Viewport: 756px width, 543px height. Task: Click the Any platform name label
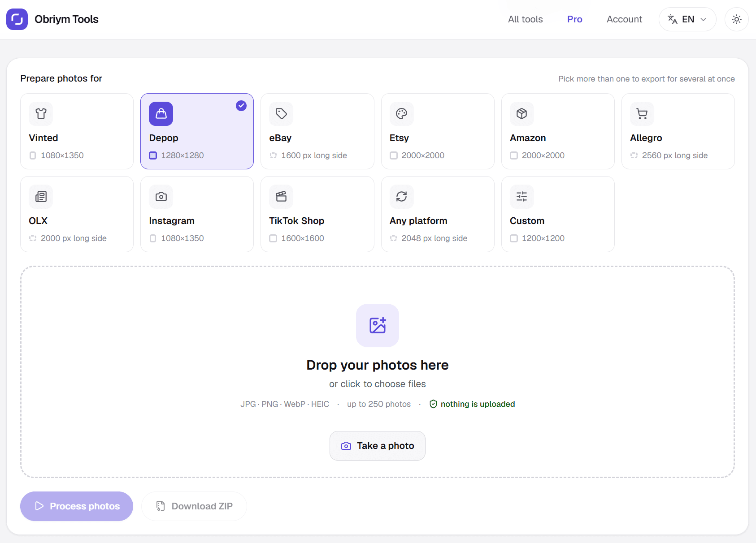(x=418, y=221)
